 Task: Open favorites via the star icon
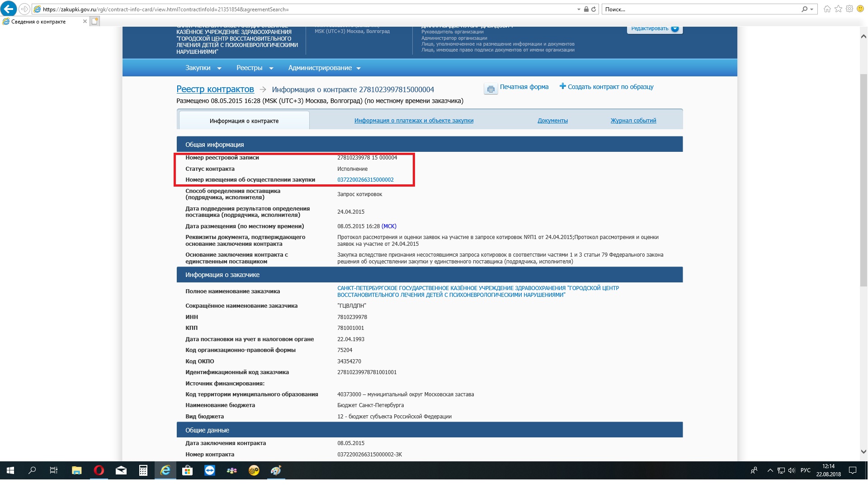click(838, 9)
